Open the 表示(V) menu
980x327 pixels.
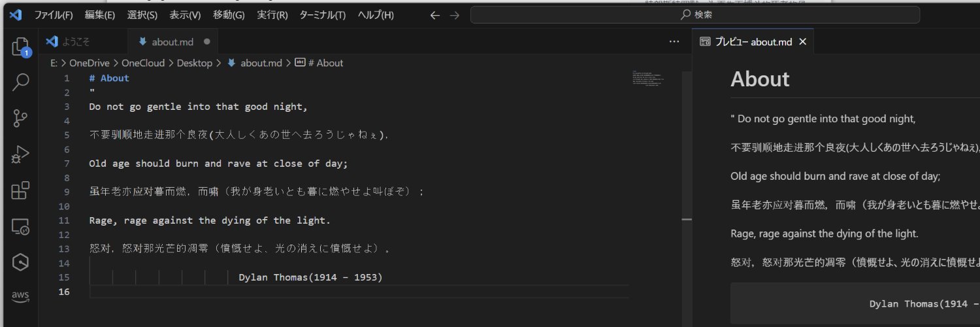coord(185,14)
